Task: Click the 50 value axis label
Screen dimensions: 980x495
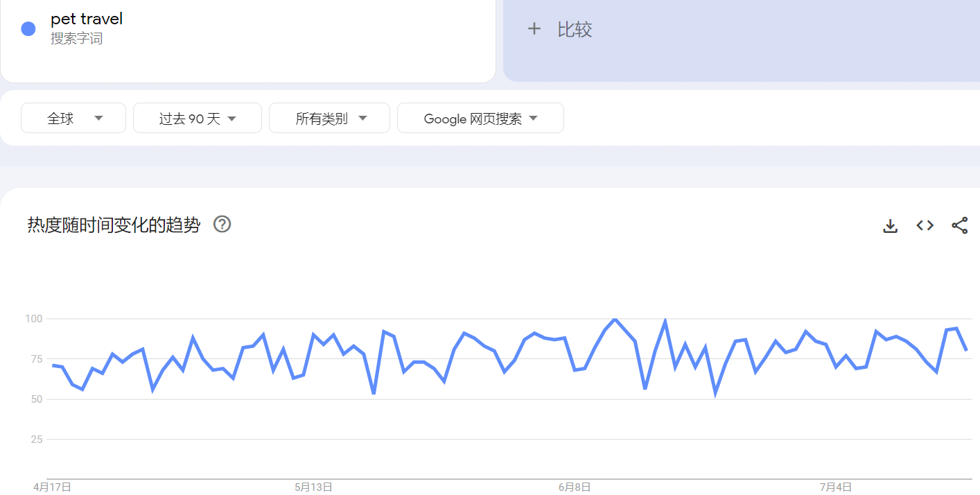Action: point(36,399)
